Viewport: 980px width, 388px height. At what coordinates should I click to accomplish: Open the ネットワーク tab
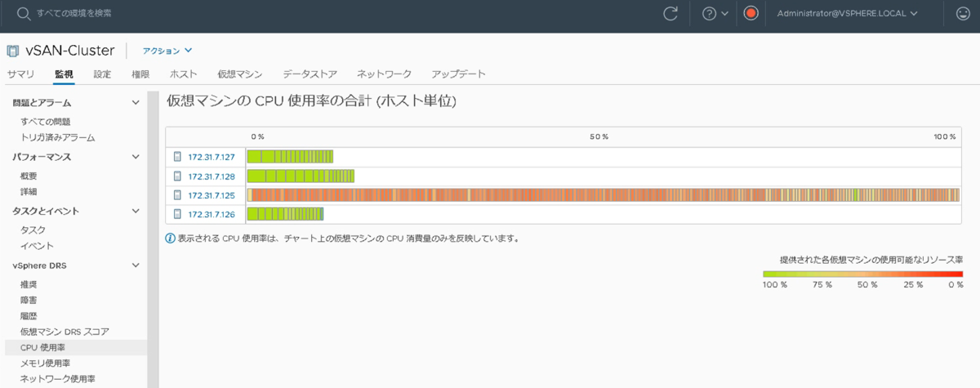385,74
